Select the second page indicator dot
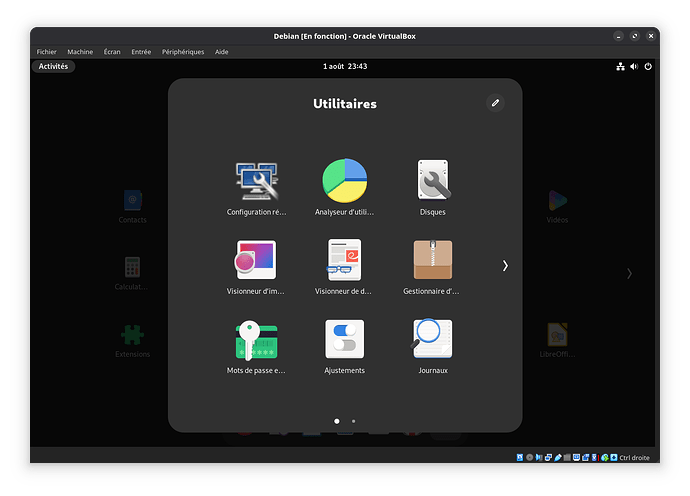Viewport: 690px width, 496px height. click(x=353, y=422)
